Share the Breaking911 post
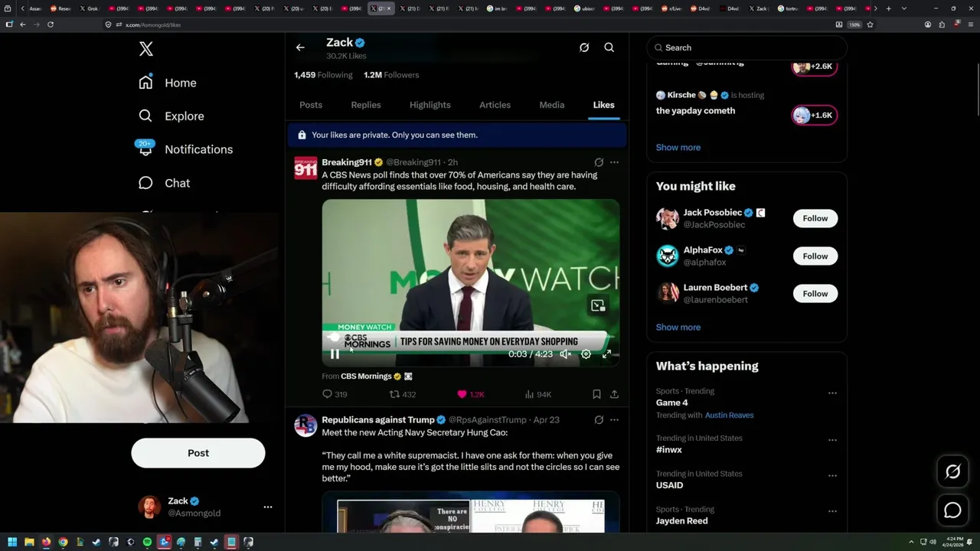The image size is (980, 551). [614, 394]
